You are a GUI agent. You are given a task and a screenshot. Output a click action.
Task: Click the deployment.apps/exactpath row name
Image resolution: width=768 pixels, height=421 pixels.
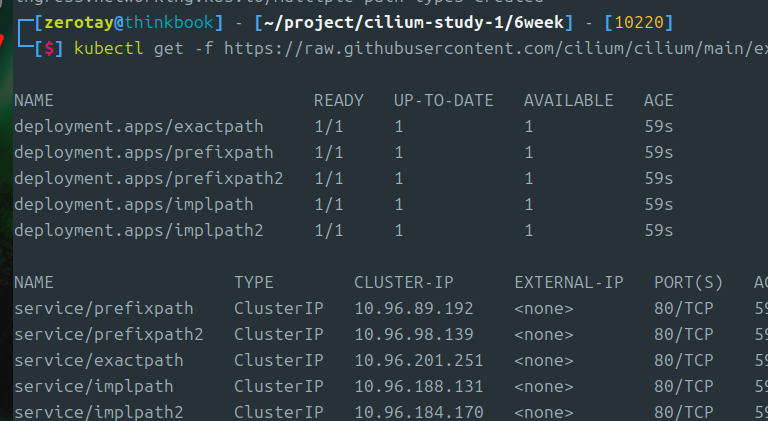tap(139, 127)
